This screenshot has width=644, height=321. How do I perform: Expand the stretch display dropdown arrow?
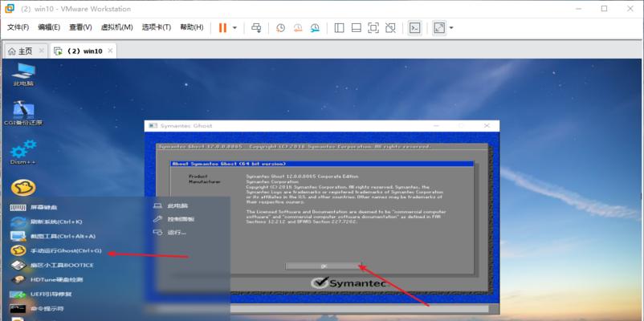tap(451, 28)
